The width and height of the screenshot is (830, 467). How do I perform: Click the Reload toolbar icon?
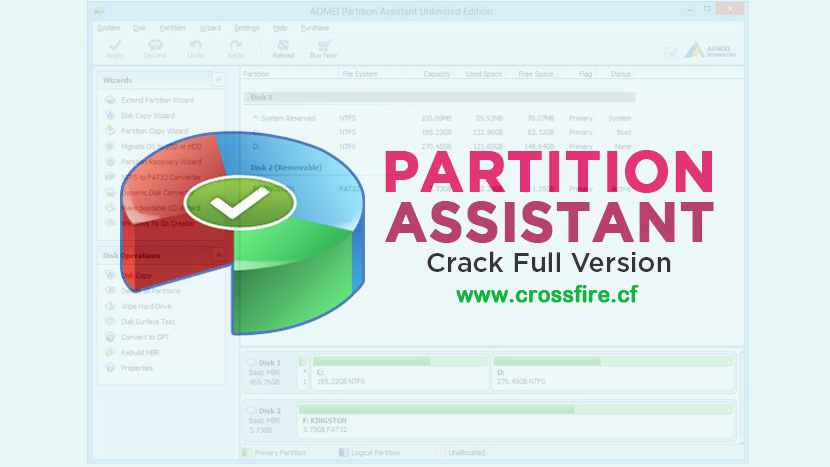pos(283,46)
